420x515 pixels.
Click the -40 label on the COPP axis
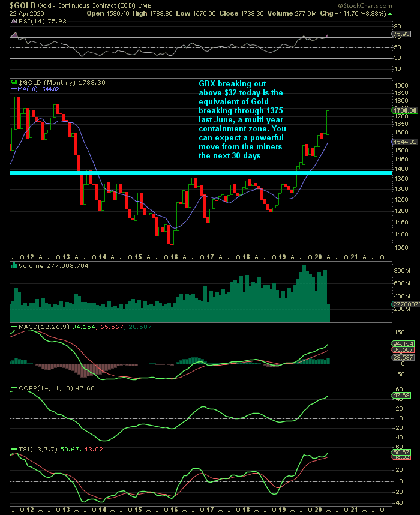tap(398, 438)
